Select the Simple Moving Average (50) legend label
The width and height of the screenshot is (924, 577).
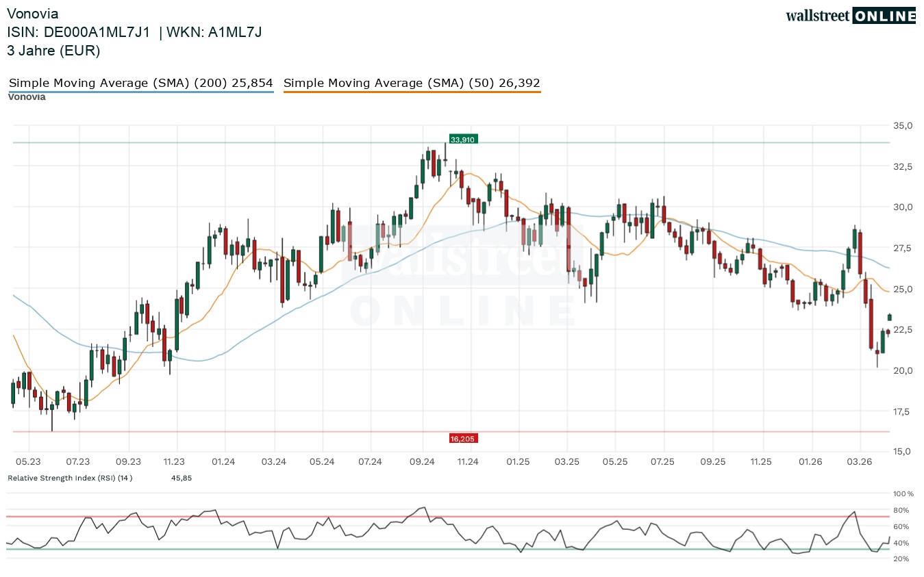click(412, 83)
